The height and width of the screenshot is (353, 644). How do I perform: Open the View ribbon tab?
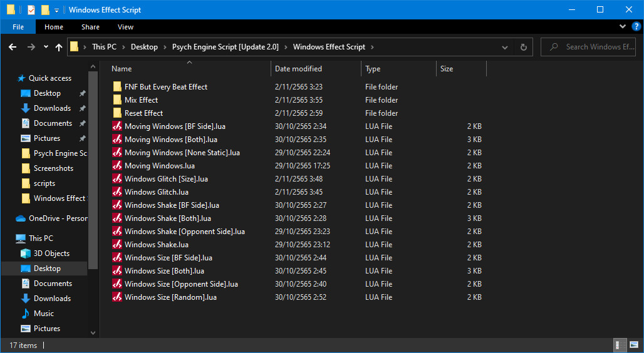pos(125,27)
